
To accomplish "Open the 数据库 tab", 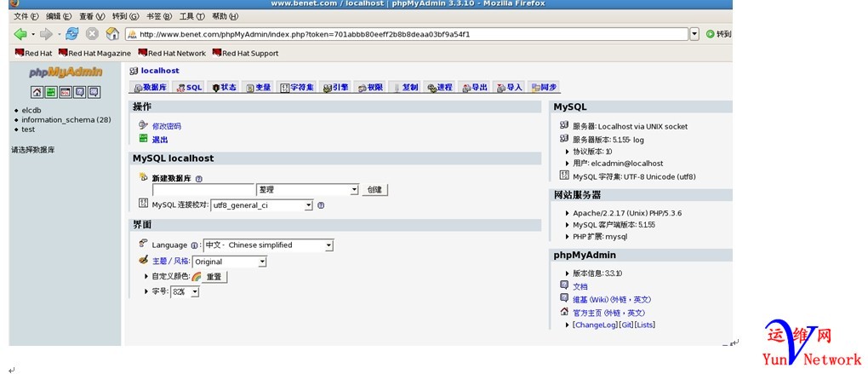I will [x=151, y=88].
